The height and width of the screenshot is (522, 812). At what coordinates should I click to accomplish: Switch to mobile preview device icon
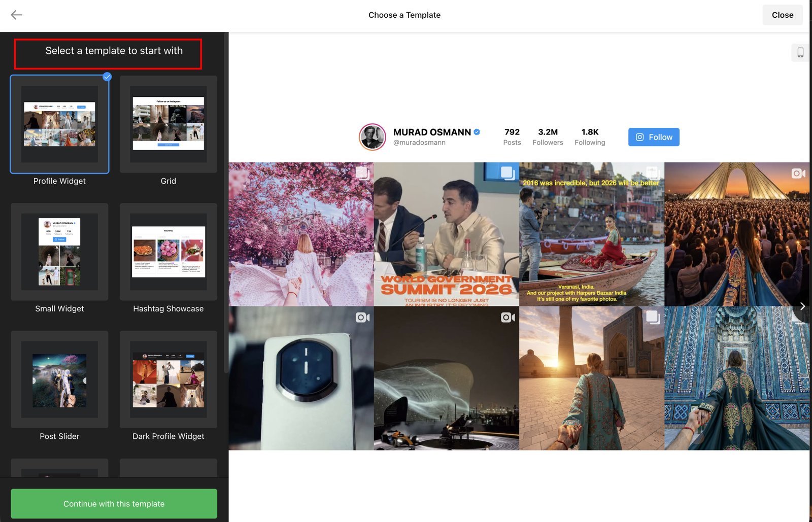click(x=800, y=52)
